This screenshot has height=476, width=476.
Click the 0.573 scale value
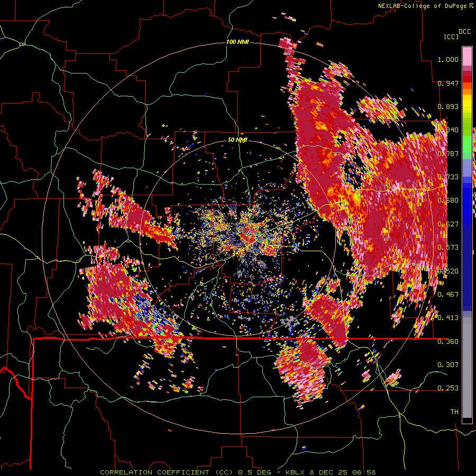(x=448, y=248)
